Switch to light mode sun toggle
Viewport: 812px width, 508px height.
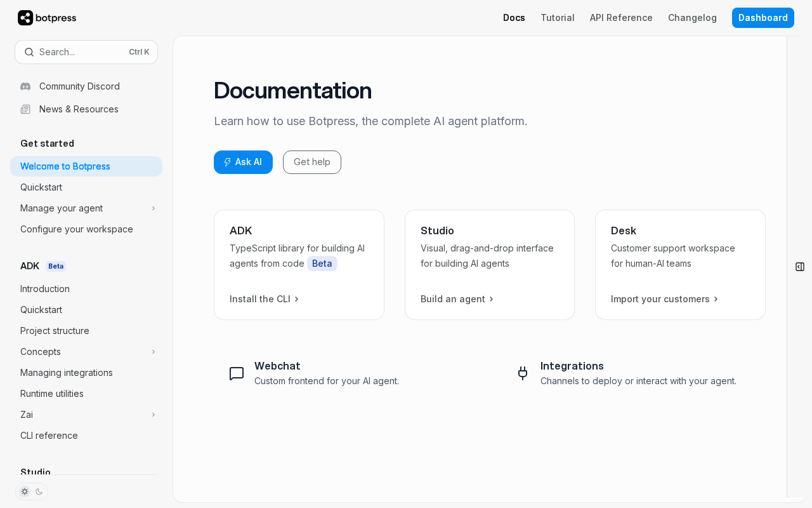click(x=25, y=491)
